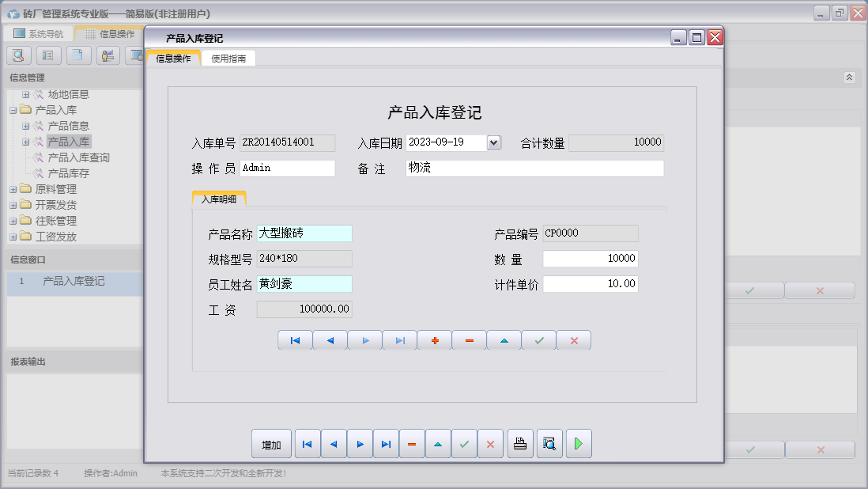Jump to first record using the bottom navigator
The height and width of the screenshot is (489, 868).
[x=307, y=444]
